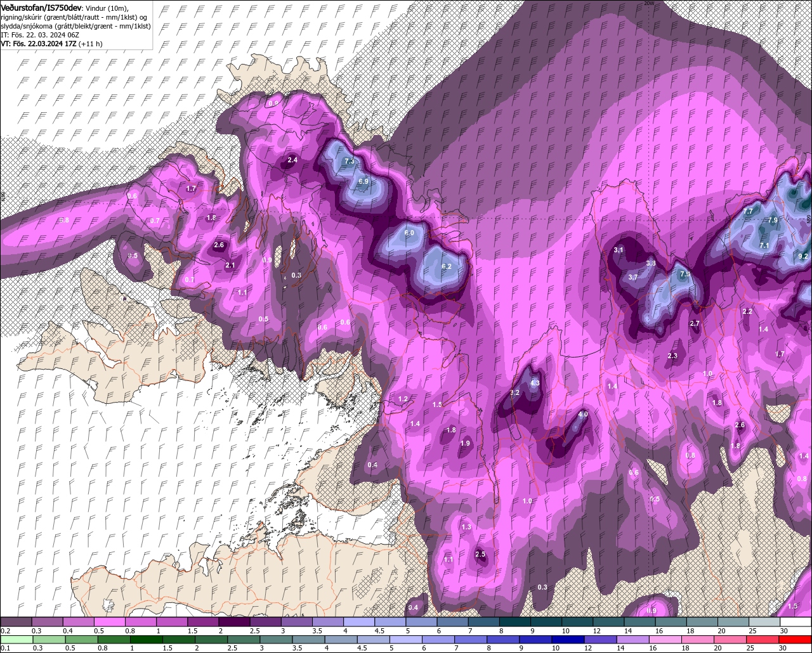Click the 7.1 precipitation value on the map

(x=764, y=245)
